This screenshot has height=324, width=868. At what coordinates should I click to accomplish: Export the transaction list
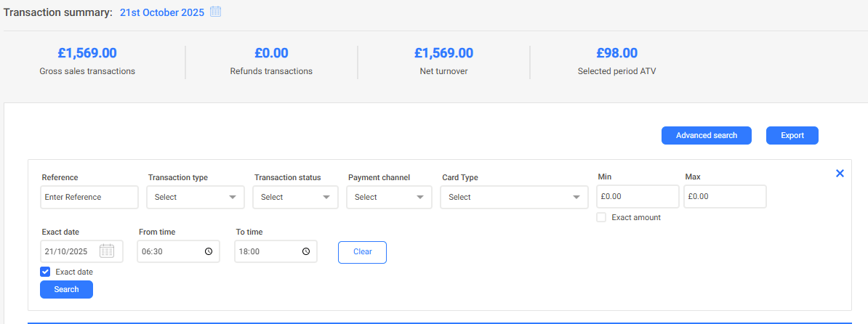792,135
